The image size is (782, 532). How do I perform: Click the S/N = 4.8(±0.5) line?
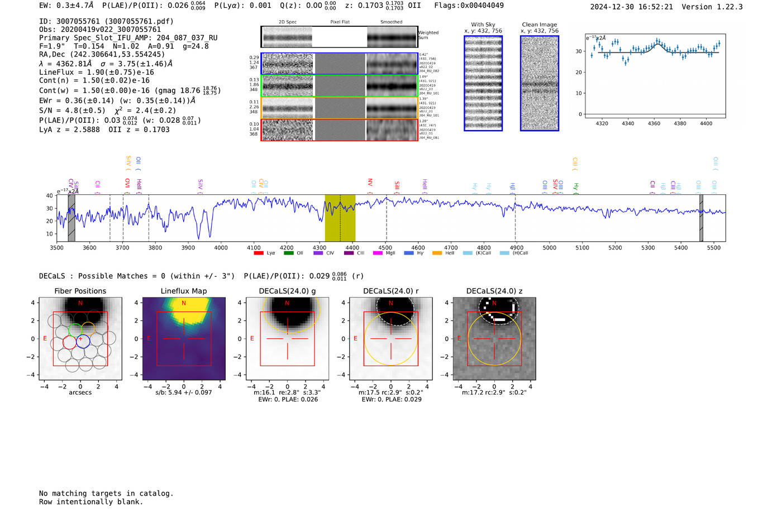click(108, 110)
